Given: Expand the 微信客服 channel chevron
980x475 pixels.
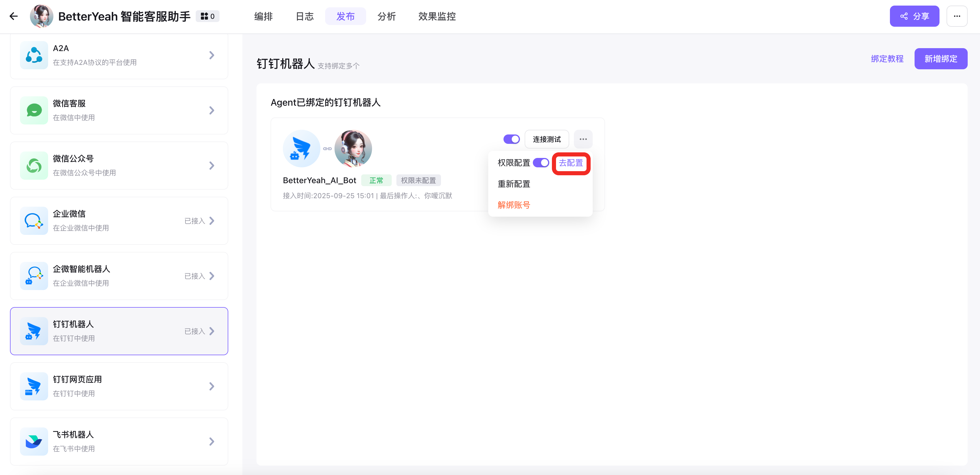Looking at the screenshot, I should (212, 110).
